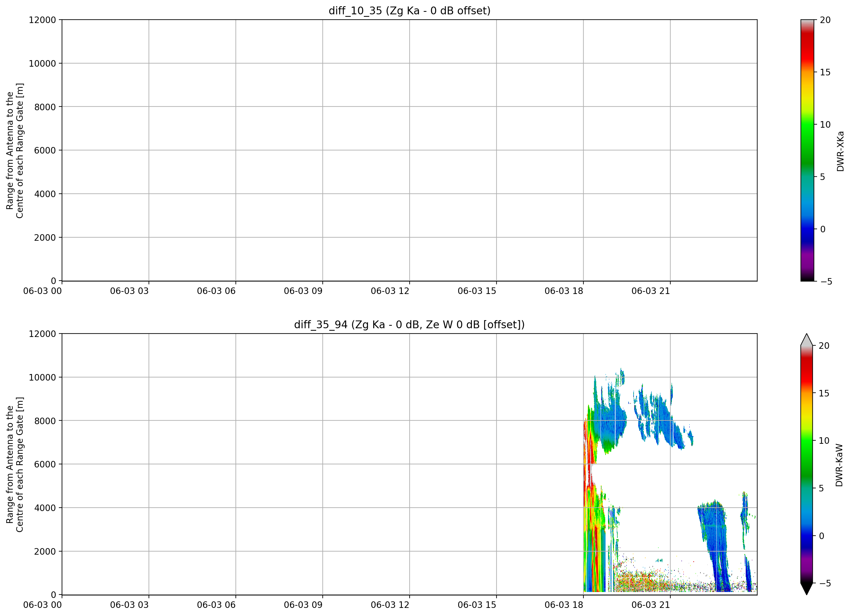This screenshot has height=616, width=851.
Task: Click the '20' tick on DWR-XKa colorbar
Action: 825,20
